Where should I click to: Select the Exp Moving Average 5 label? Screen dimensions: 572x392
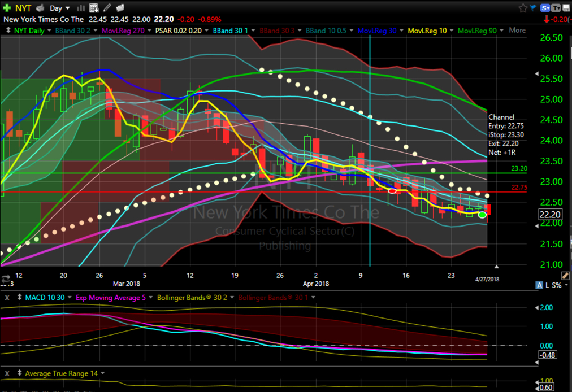pos(111,298)
